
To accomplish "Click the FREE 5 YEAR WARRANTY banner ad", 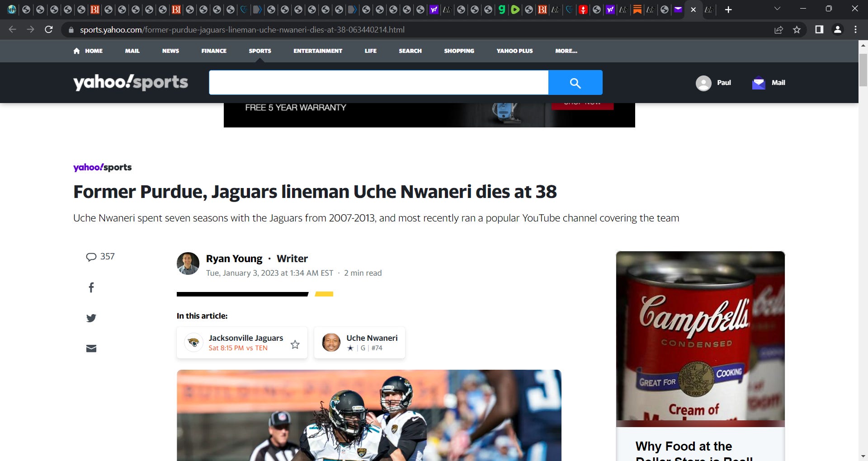I will pyautogui.click(x=429, y=115).
